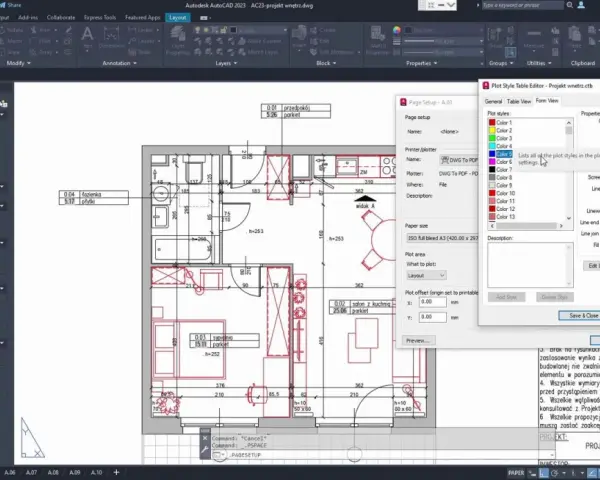Open command line customize wrench
The height and width of the screenshot is (480, 600).
point(205,450)
